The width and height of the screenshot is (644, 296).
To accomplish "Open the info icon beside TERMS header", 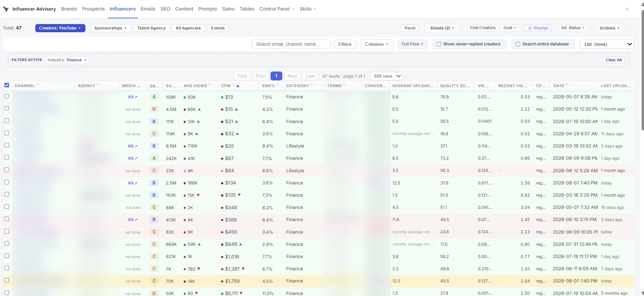I will [344, 85].
